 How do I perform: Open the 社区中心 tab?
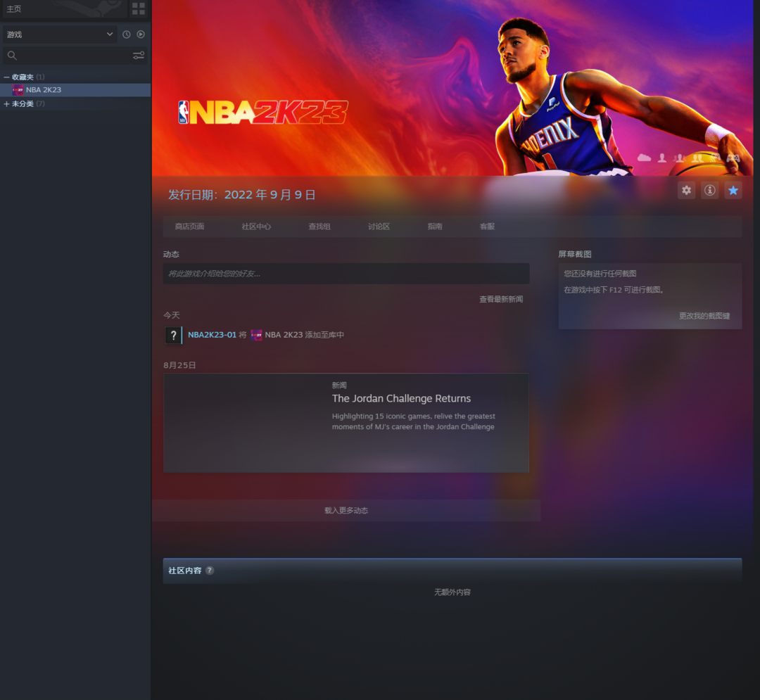coord(256,227)
